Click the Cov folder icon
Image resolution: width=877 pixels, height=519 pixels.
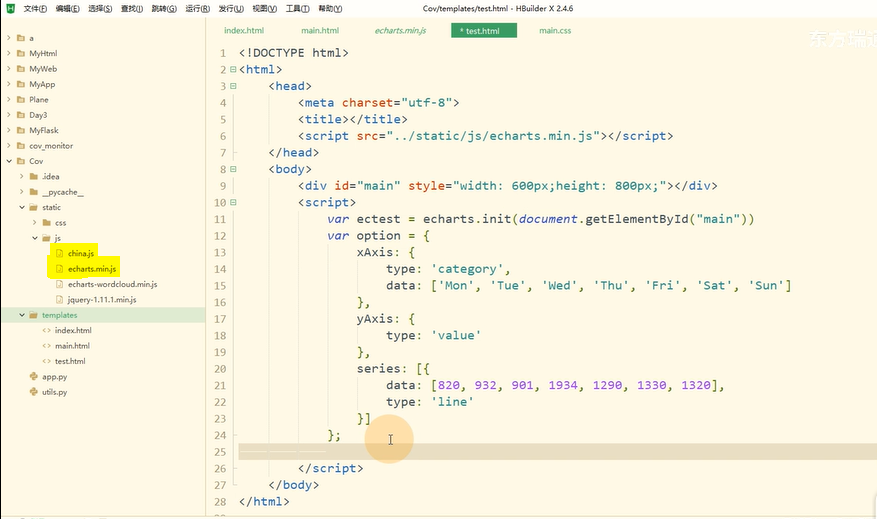click(21, 161)
